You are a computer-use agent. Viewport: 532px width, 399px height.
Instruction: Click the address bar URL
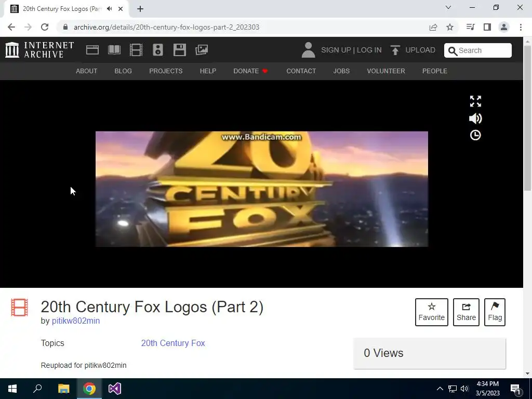coord(166,27)
